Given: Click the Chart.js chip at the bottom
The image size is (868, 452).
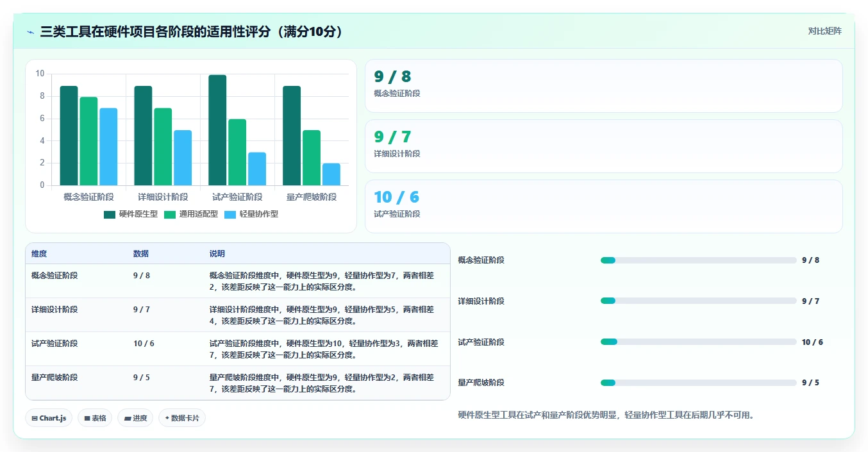Looking at the screenshot, I should point(49,418).
